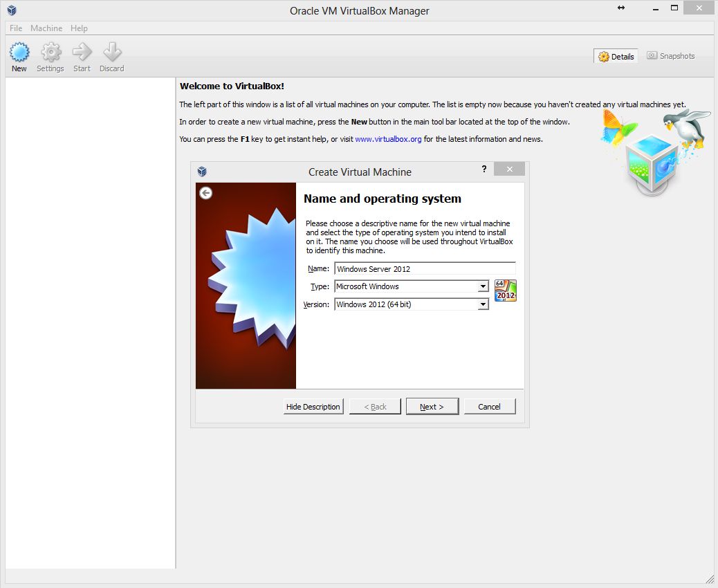Open the Version dropdown Windows 2012
This screenshot has width=718, height=588.
pos(411,304)
